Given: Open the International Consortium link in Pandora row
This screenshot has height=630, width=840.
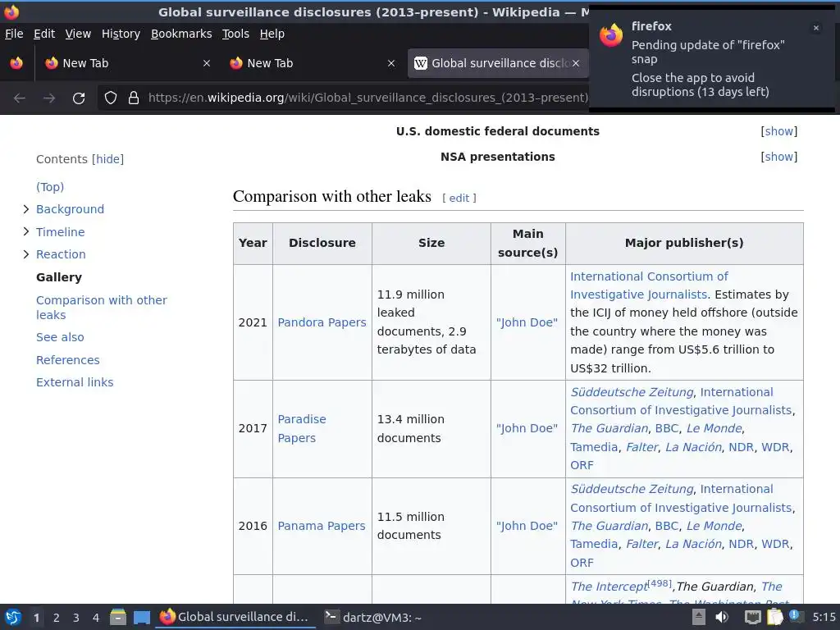Looking at the screenshot, I should coord(650,285).
